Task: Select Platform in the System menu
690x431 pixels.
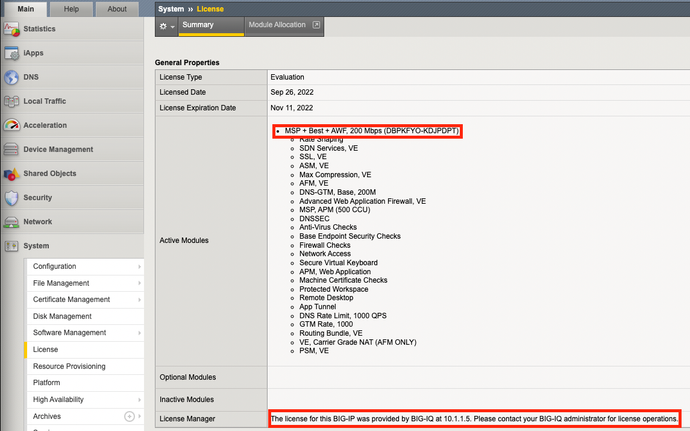Action: [47, 382]
